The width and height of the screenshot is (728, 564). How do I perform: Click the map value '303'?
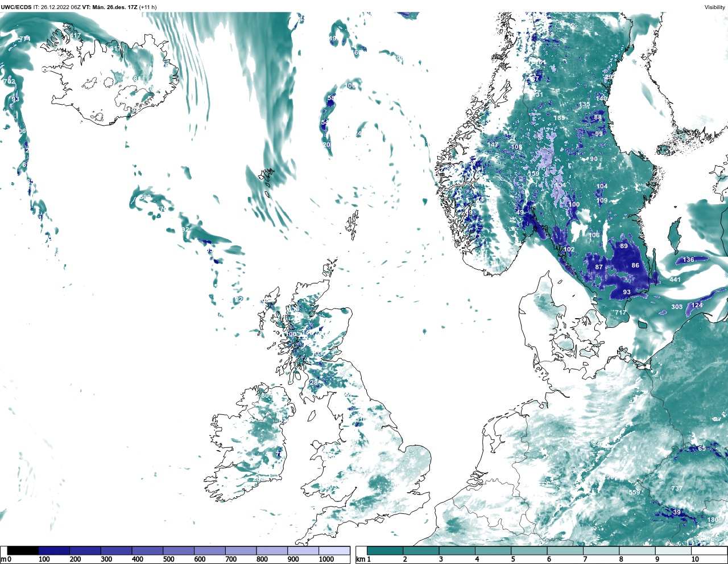[x=677, y=307]
